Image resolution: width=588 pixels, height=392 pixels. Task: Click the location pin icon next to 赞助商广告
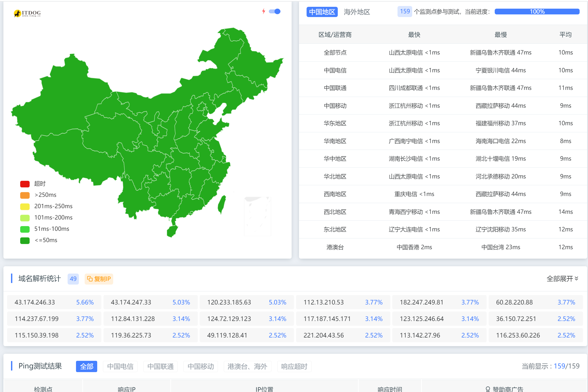click(488, 389)
